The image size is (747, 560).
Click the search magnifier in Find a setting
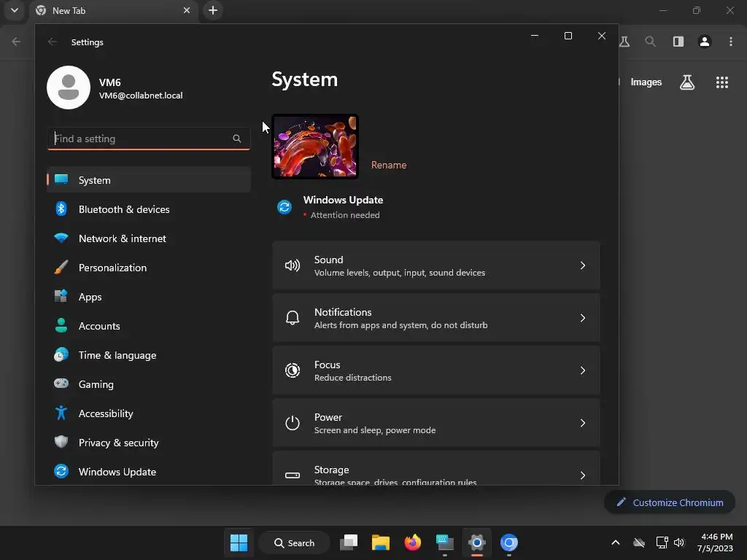tap(237, 139)
